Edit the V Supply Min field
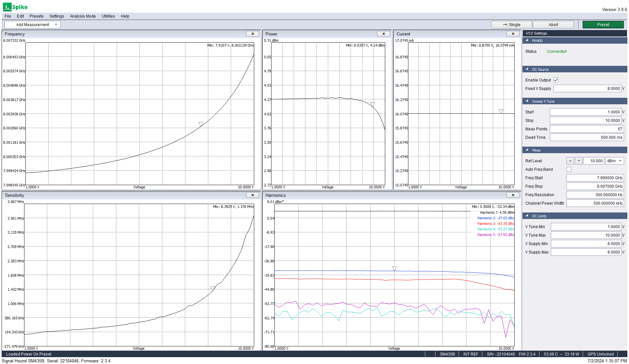Screen dimensions: 629x364 (x=586, y=244)
